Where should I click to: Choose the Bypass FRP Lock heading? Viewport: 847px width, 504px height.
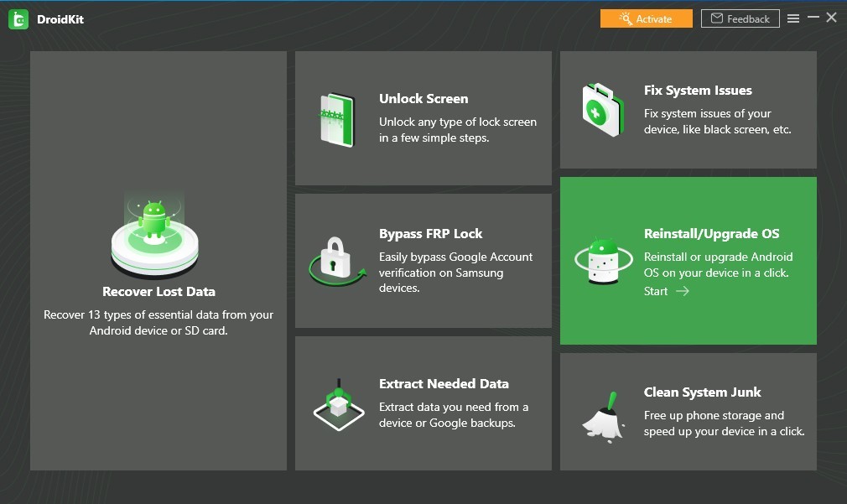pyautogui.click(x=430, y=234)
